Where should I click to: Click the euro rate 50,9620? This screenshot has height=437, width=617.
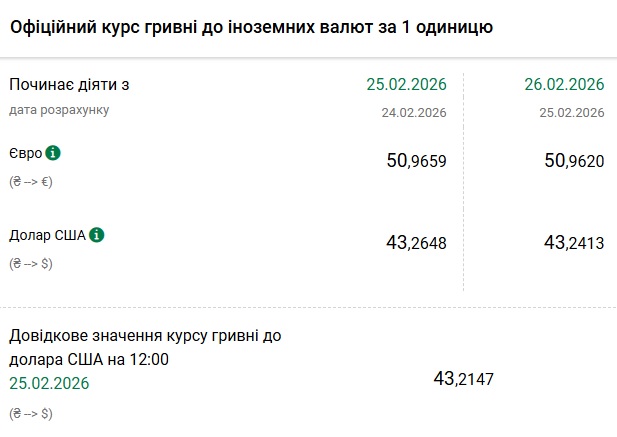pyautogui.click(x=574, y=160)
